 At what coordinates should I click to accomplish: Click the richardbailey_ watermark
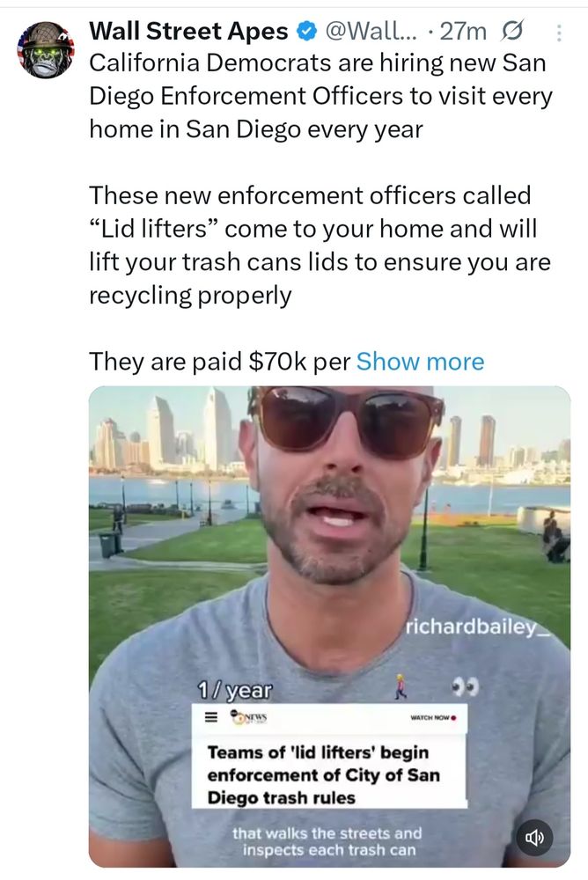coord(477,627)
